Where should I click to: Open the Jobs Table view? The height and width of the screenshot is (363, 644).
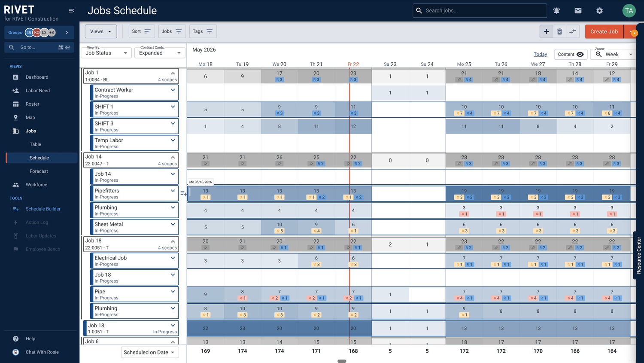pos(36,144)
